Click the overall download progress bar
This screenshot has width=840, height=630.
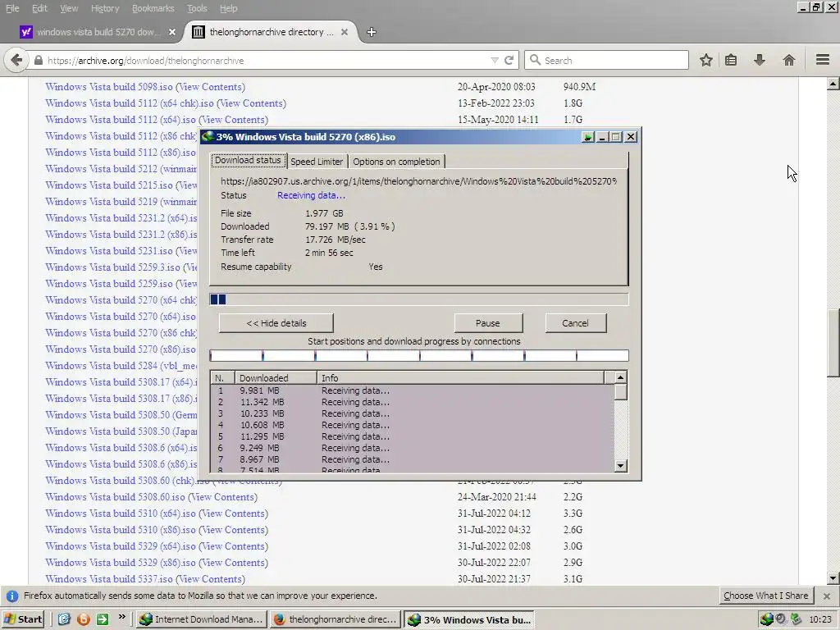[419, 299]
